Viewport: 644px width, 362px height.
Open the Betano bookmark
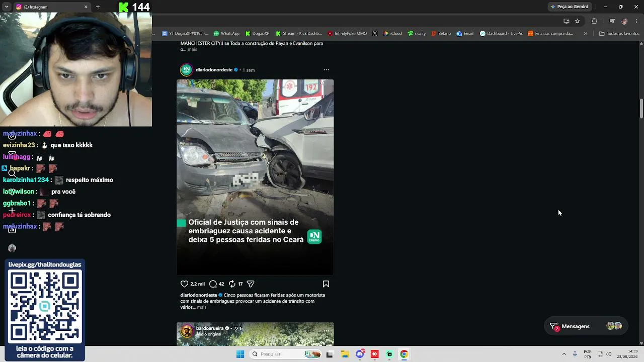click(x=441, y=34)
